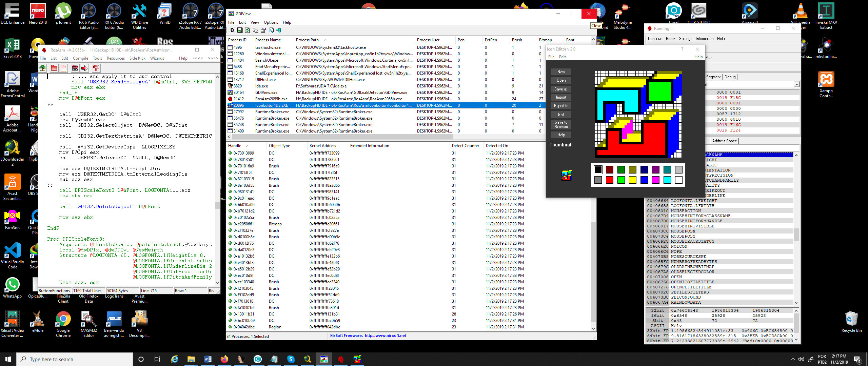Click the blank page new-file icon in RosAsm
Viewport: 868px width, 366px height.
(64, 68)
